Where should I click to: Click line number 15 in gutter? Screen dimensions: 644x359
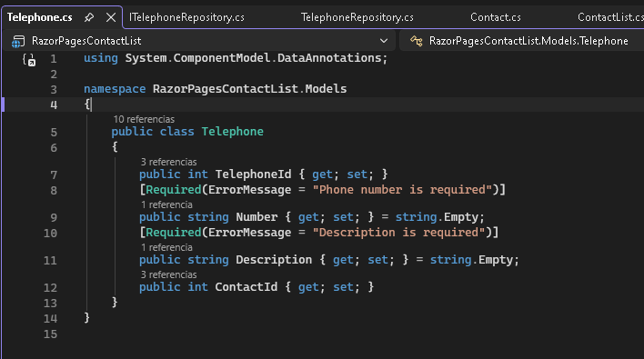point(50,334)
